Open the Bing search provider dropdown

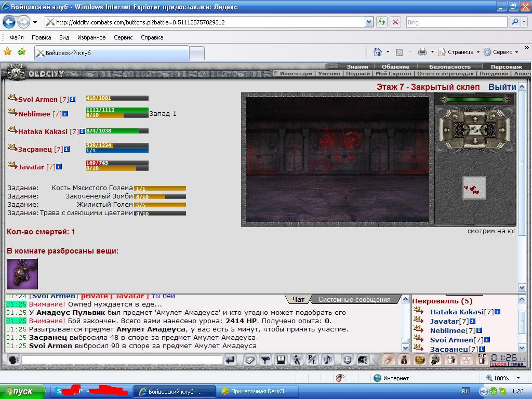[524, 22]
